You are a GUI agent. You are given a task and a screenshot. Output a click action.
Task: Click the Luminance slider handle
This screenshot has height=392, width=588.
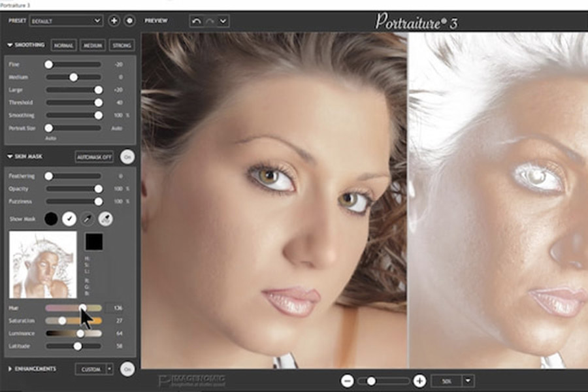tap(80, 333)
